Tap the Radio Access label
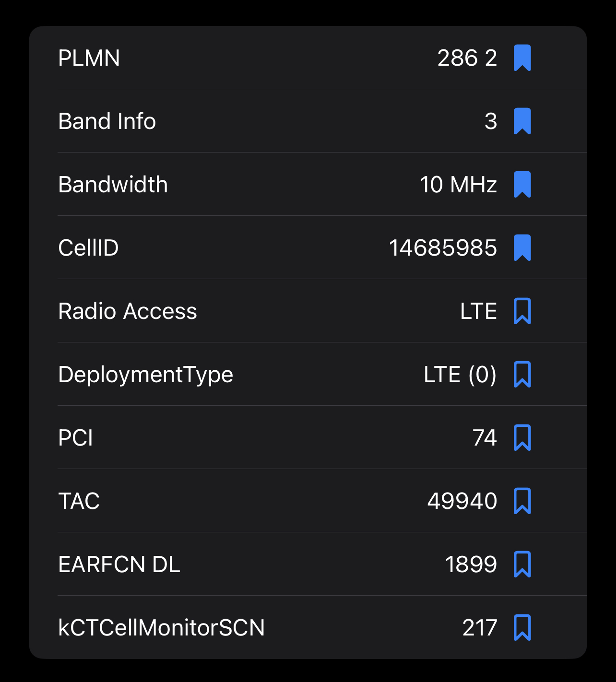The width and height of the screenshot is (616, 682). tap(128, 311)
